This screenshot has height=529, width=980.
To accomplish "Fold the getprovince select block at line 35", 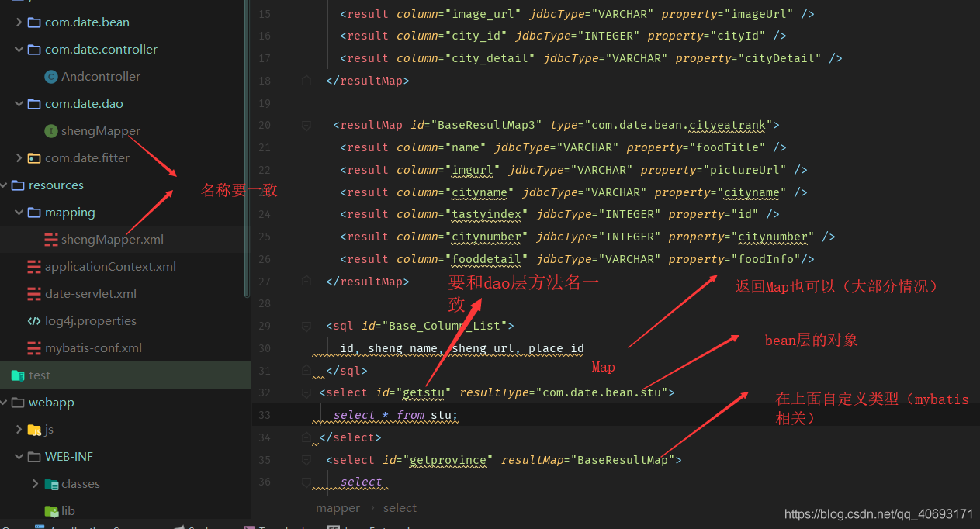I will click(x=306, y=460).
